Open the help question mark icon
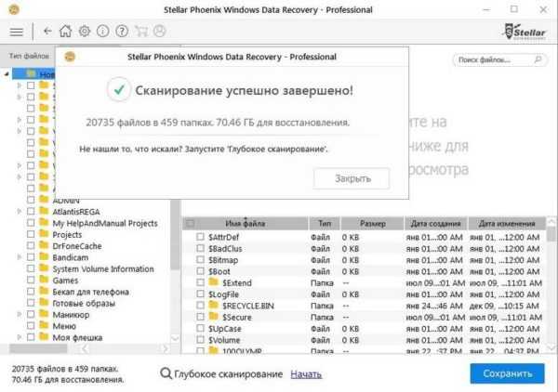This screenshot has width=558, height=392. tap(122, 32)
